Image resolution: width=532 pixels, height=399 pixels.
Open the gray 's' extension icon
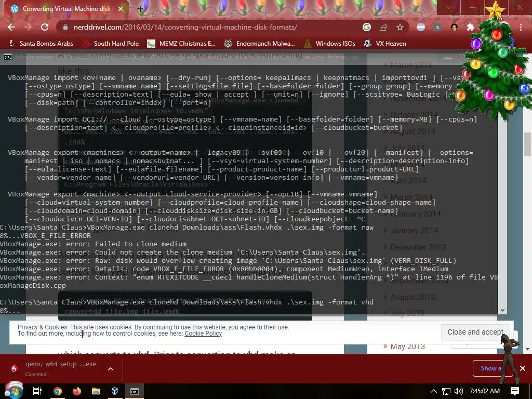(x=437, y=27)
